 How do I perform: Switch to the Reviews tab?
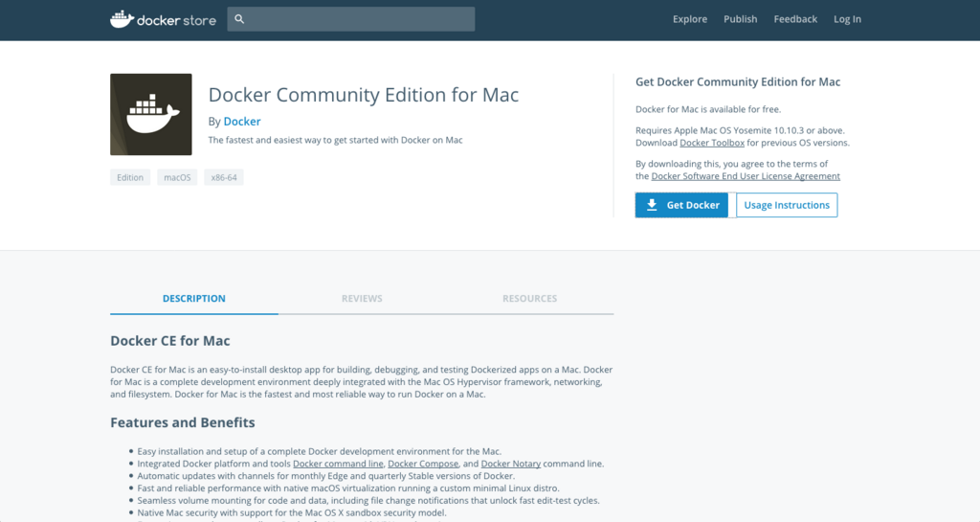pyautogui.click(x=362, y=298)
